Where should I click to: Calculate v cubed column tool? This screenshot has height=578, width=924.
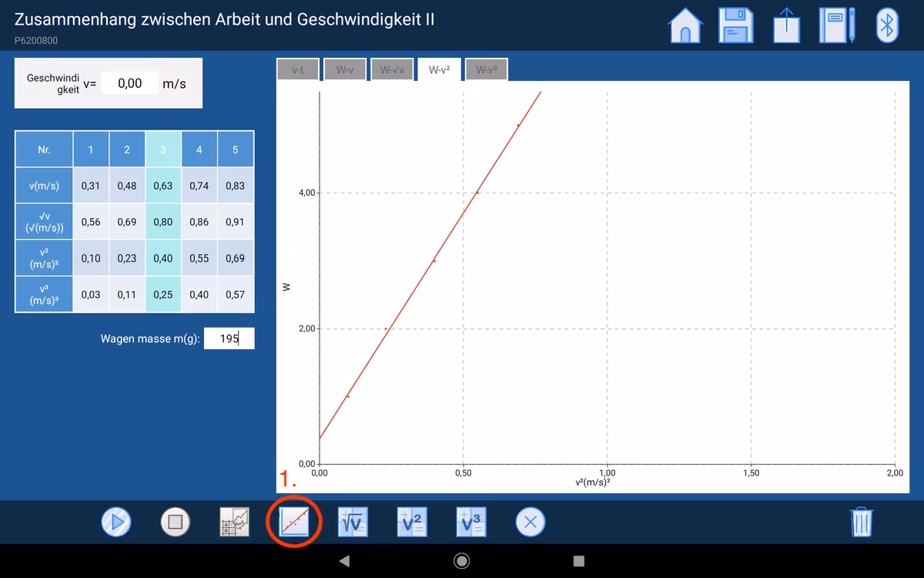[x=471, y=523]
